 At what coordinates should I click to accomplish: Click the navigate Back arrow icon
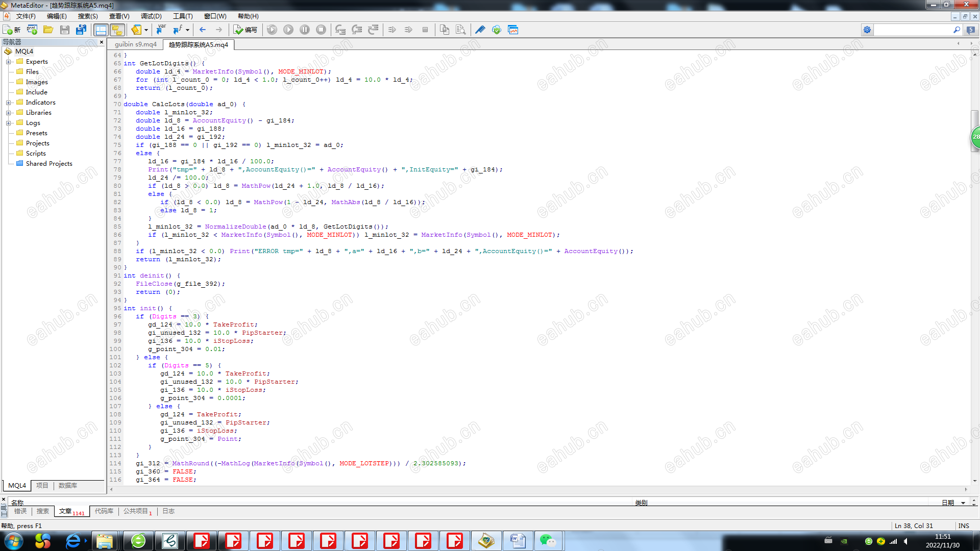point(203,30)
